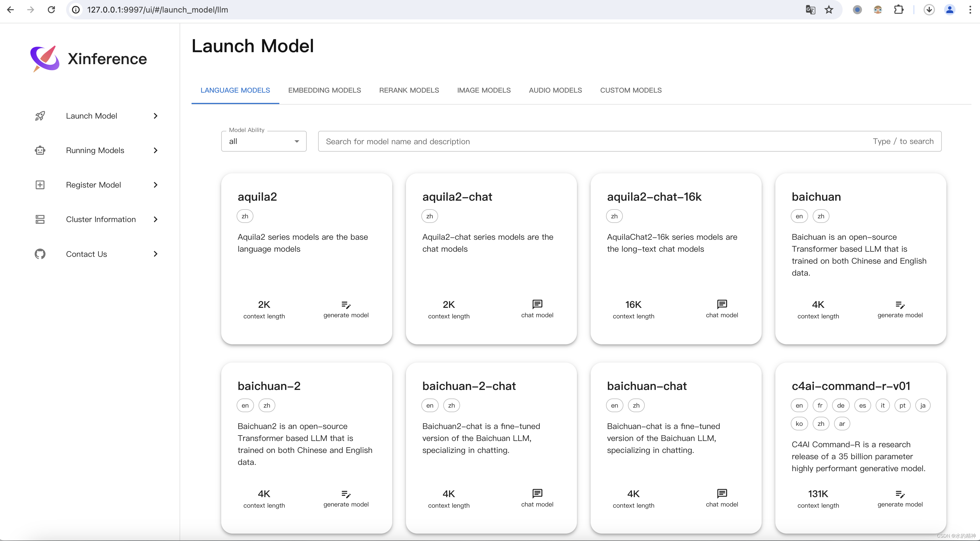Open the baichuan-2-chat model card
The height and width of the screenshot is (541, 980).
[491, 448]
